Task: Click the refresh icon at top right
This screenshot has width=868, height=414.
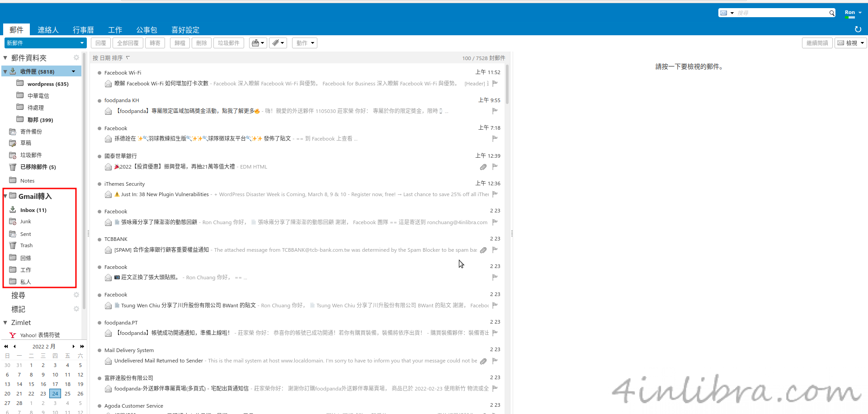Action: point(858,29)
